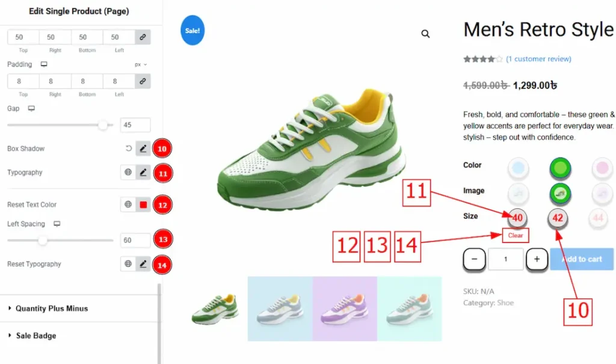This screenshot has height=364, width=616.
Task: Select the green color swatch option
Action: point(560,168)
